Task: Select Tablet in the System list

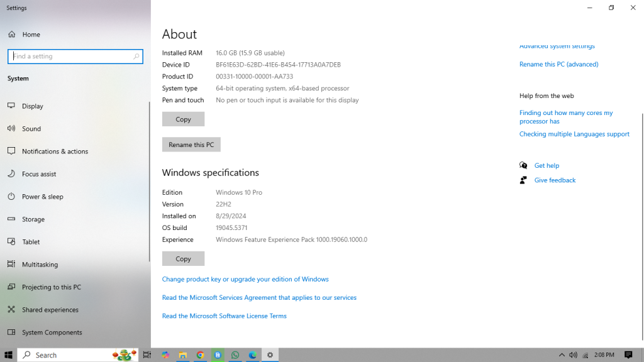Action: click(x=31, y=242)
